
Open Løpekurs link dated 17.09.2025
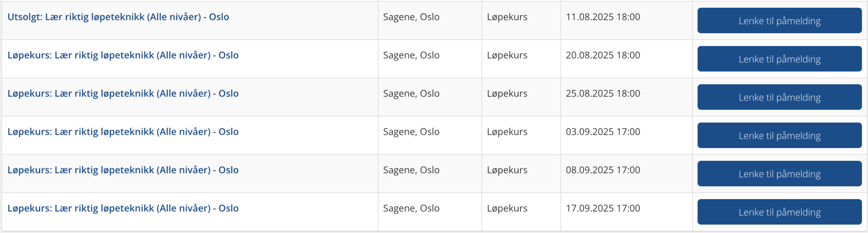pyautogui.click(x=123, y=208)
